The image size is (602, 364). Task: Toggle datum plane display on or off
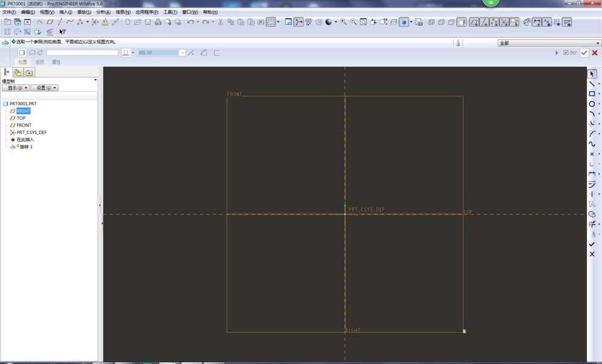coord(474,22)
